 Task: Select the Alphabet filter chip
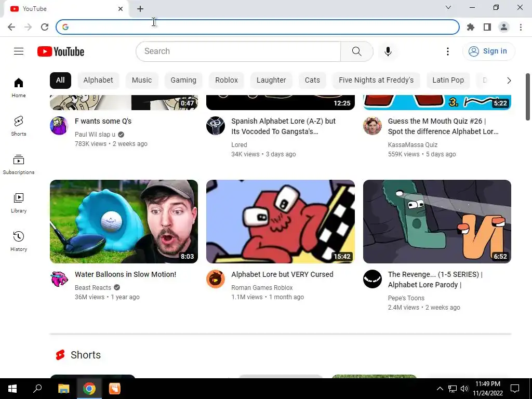tap(98, 81)
